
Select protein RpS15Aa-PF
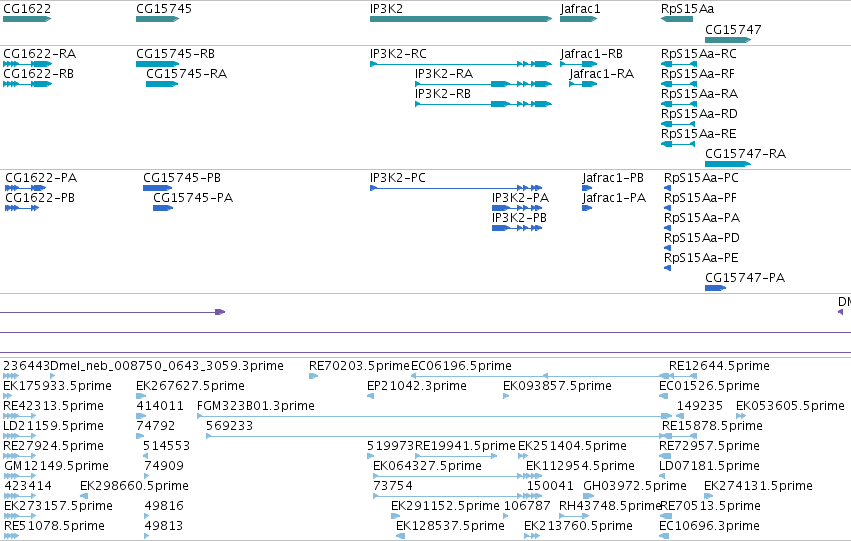pos(700,198)
